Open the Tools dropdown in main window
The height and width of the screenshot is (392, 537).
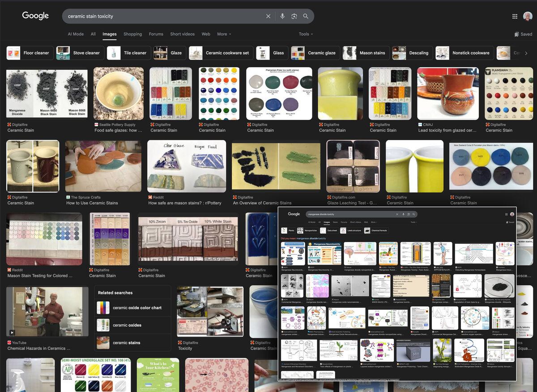[306, 34]
